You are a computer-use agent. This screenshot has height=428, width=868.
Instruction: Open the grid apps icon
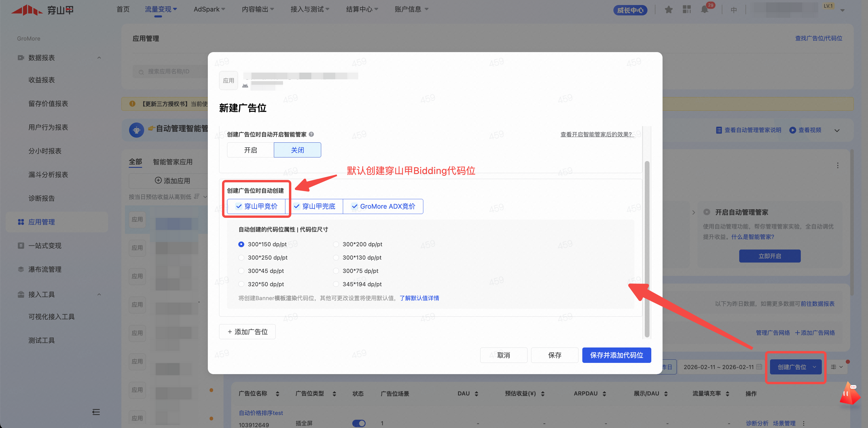click(x=687, y=9)
